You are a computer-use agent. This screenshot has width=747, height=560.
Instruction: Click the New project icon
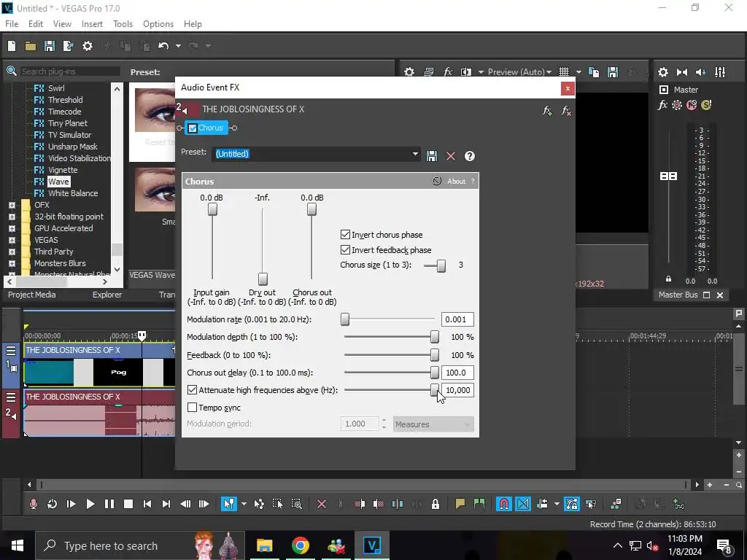coord(12,46)
